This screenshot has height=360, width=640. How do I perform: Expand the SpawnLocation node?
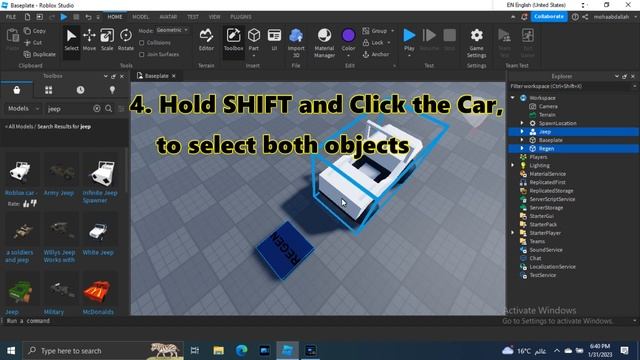(522, 123)
